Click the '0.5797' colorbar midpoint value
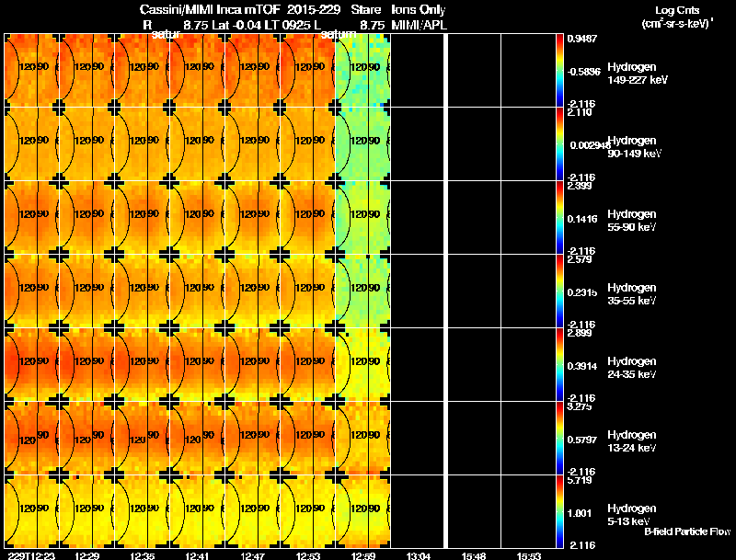 (582, 440)
